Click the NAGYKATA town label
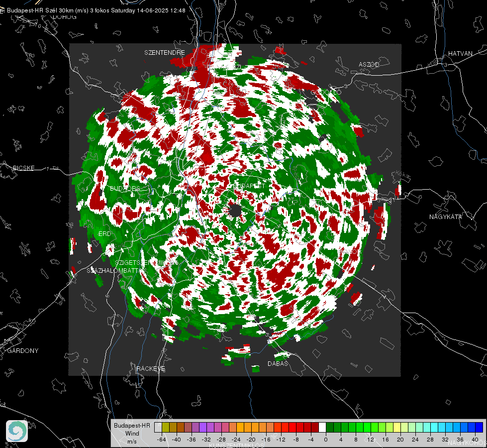Image resolution: width=487 pixels, height=448 pixels. pyautogui.click(x=446, y=217)
